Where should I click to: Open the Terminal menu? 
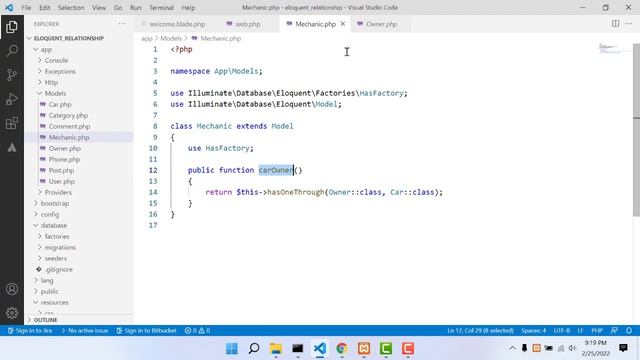click(161, 7)
